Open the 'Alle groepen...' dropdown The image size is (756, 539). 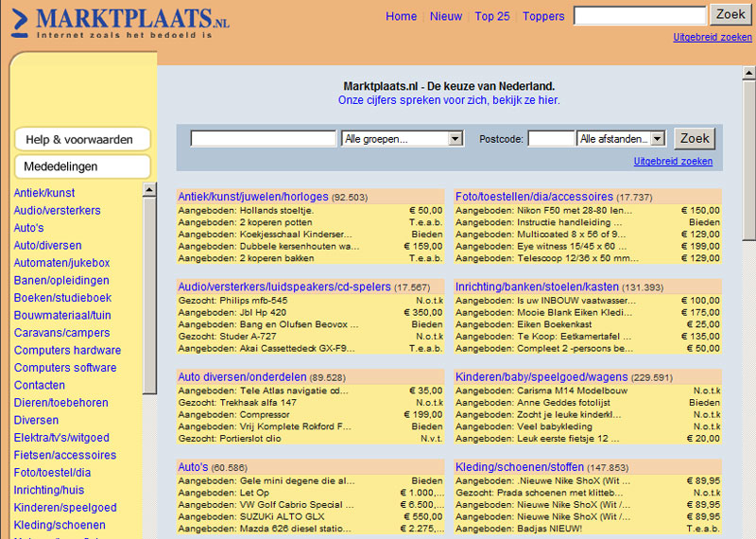pyautogui.click(x=402, y=139)
